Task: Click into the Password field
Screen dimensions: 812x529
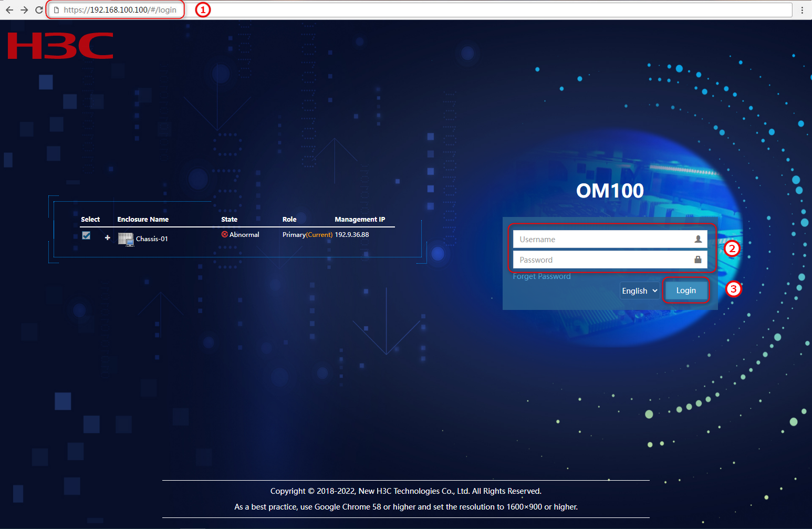Action: click(x=610, y=260)
